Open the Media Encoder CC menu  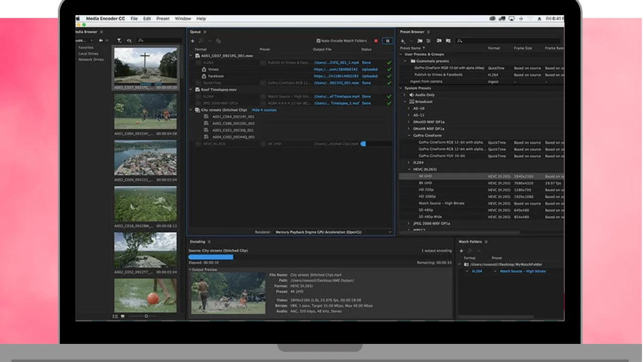point(105,19)
